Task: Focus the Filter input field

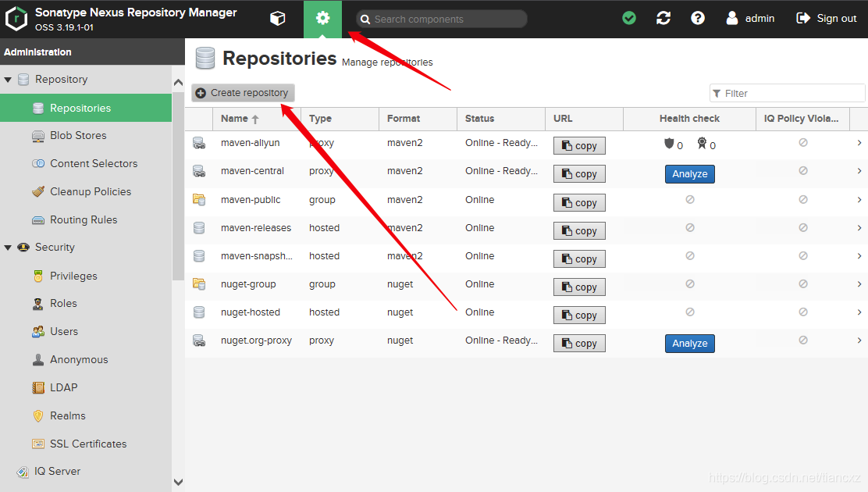Action: [787, 93]
